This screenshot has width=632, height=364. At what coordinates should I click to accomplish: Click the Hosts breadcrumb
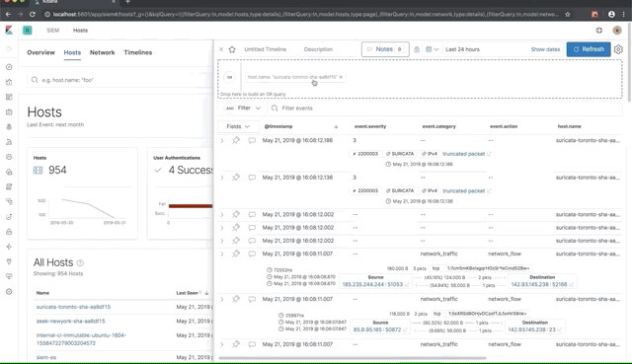click(80, 31)
